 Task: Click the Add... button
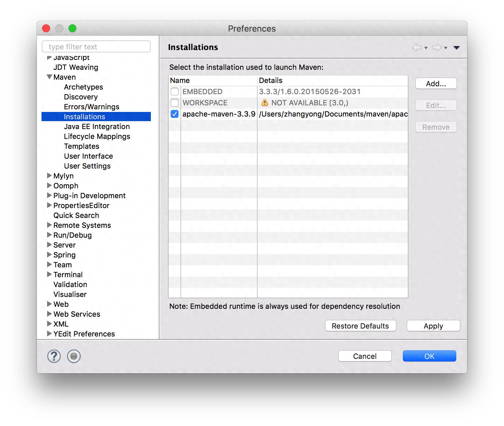[436, 84]
